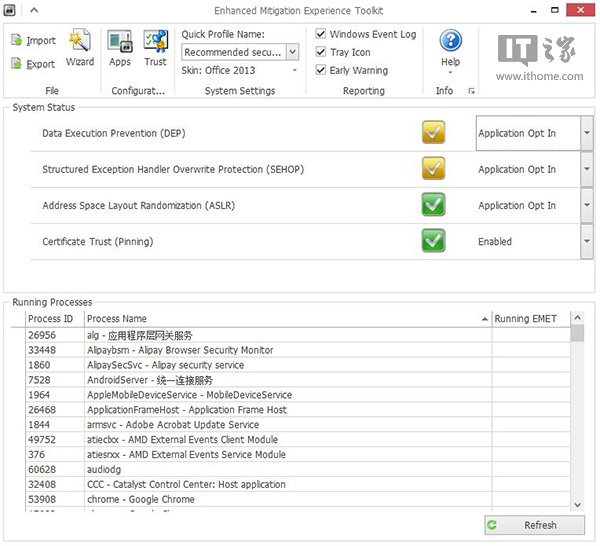
Task: Select the armsvc Adobe Acrobat Update row
Action: tap(298, 425)
